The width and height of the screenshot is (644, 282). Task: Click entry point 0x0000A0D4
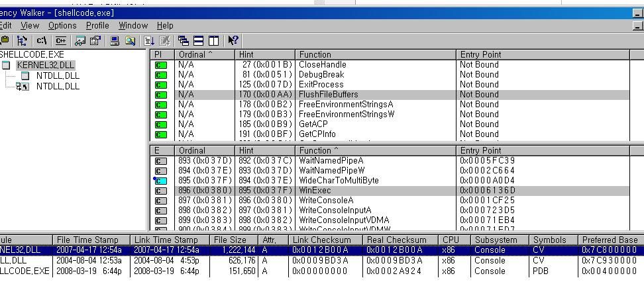pos(488,181)
